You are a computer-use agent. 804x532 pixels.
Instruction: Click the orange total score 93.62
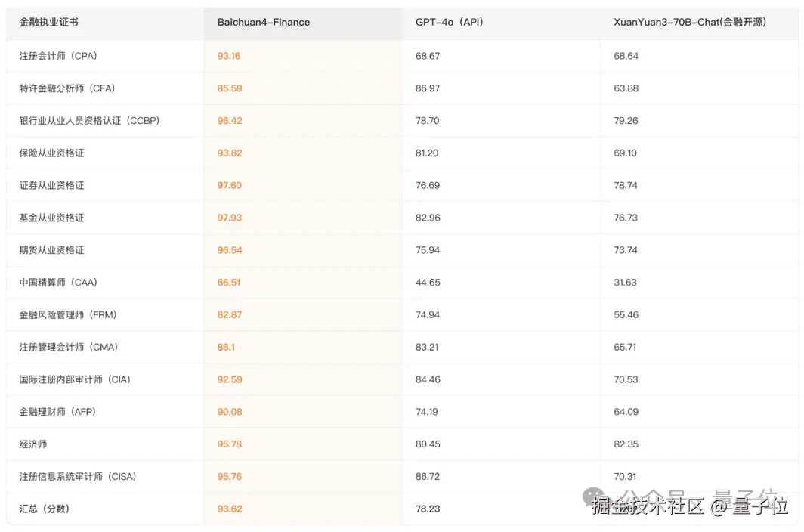tap(230, 509)
